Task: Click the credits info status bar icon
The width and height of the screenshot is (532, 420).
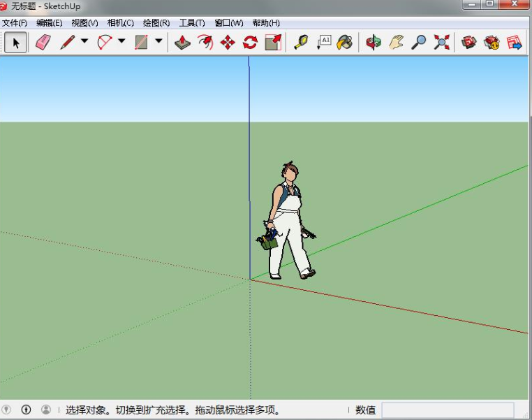Action: pos(26,410)
